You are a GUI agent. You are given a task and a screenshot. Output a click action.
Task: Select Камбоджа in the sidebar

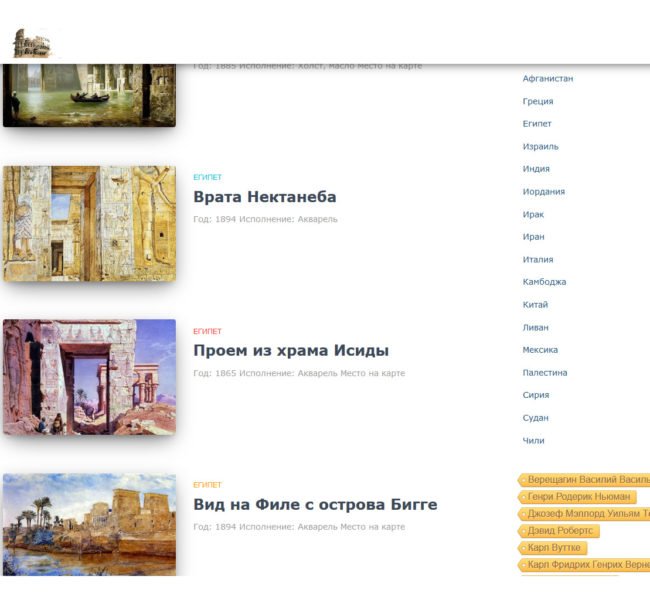point(544,282)
